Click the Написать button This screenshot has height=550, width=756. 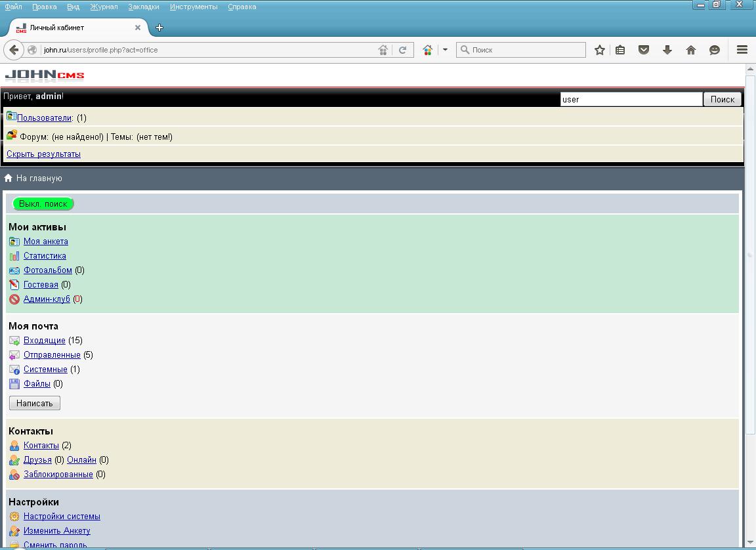(35, 403)
